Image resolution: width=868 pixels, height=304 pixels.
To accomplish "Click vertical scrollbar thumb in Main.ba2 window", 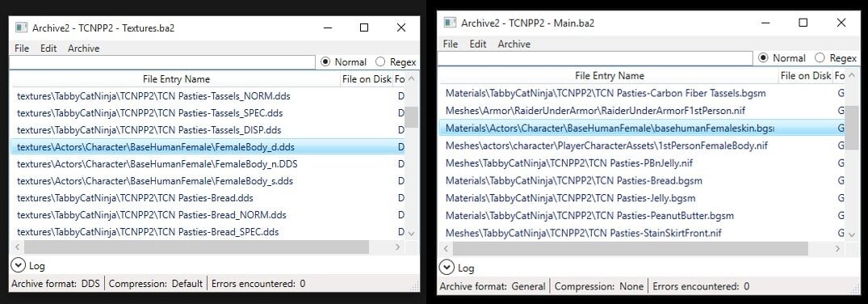I will 851,128.
